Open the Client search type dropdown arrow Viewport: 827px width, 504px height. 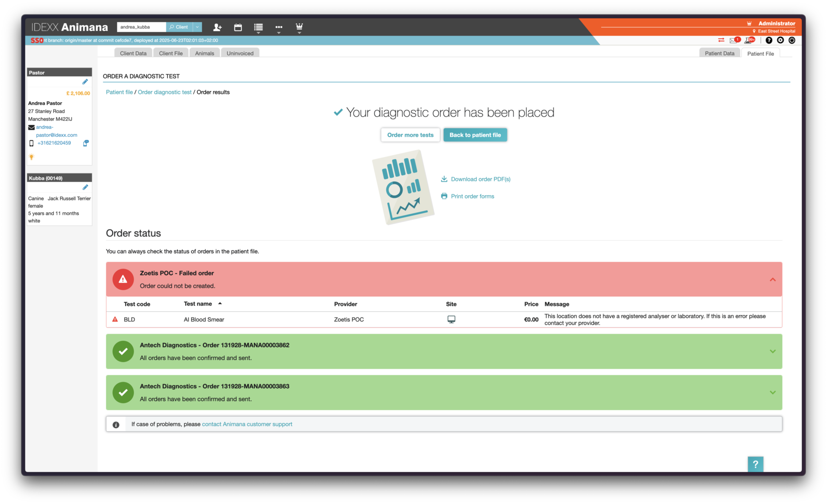tap(197, 27)
